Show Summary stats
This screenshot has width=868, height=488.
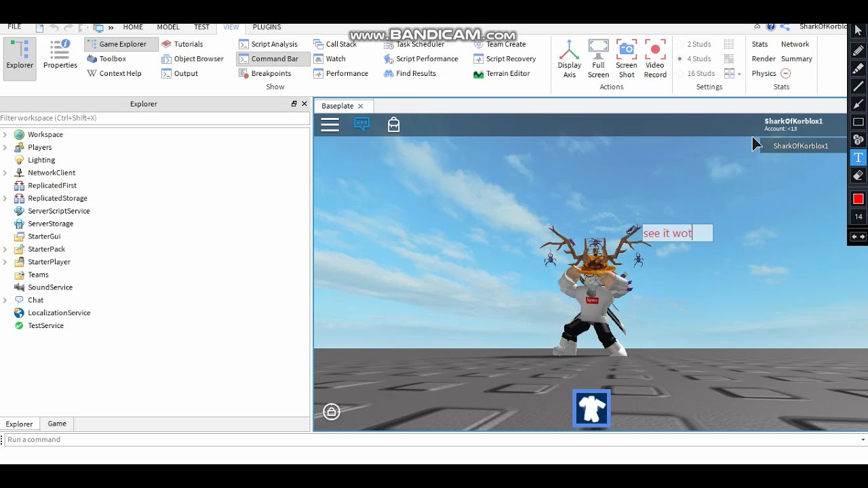click(796, 59)
